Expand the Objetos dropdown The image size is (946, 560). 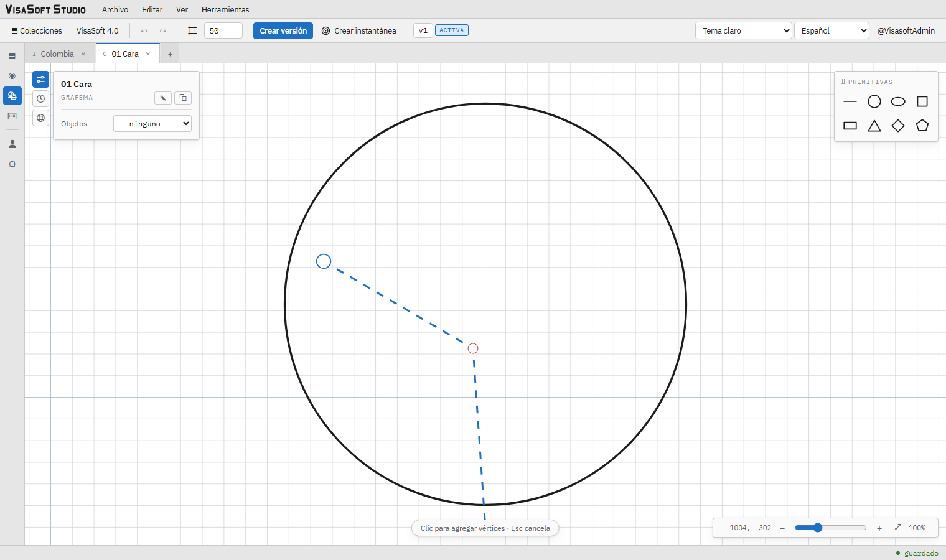[x=152, y=124]
